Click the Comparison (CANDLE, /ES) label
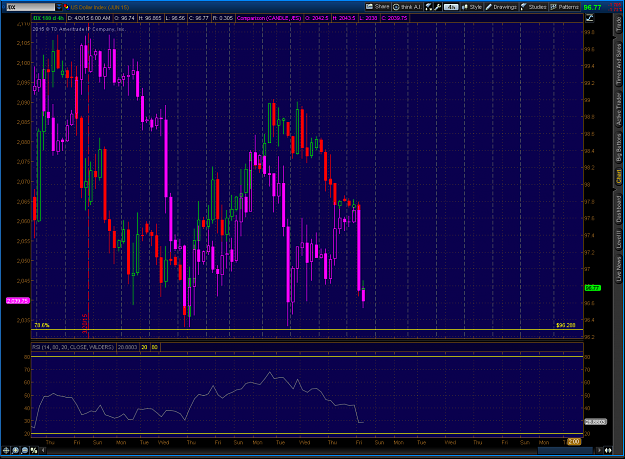 (x=269, y=18)
